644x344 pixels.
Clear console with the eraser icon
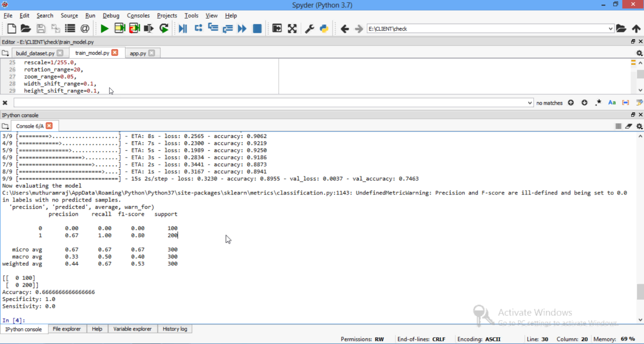point(629,126)
